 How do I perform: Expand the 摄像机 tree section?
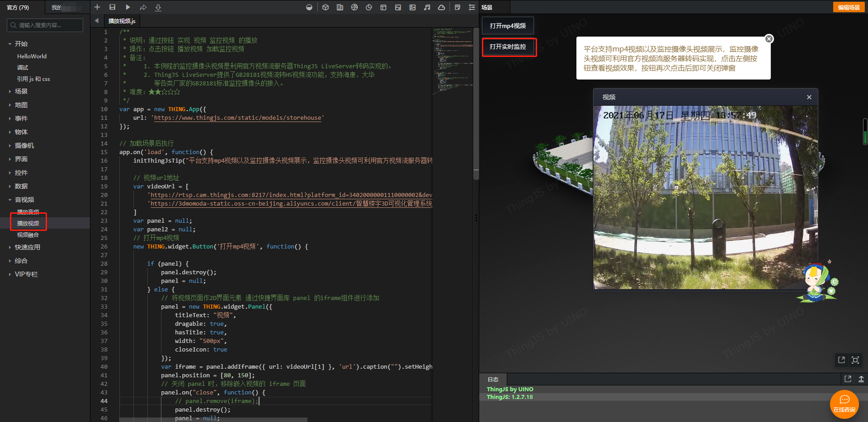point(24,145)
